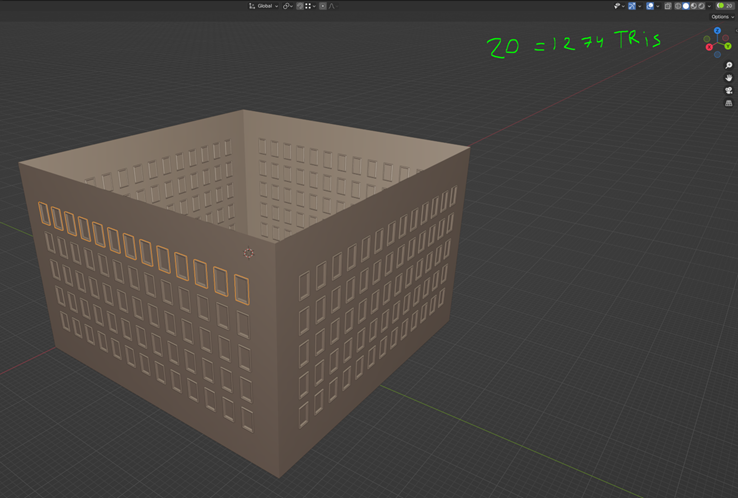This screenshot has width=738, height=498.
Task: Click the blue Z axis on the navigation gizmo
Action: pyautogui.click(x=718, y=31)
